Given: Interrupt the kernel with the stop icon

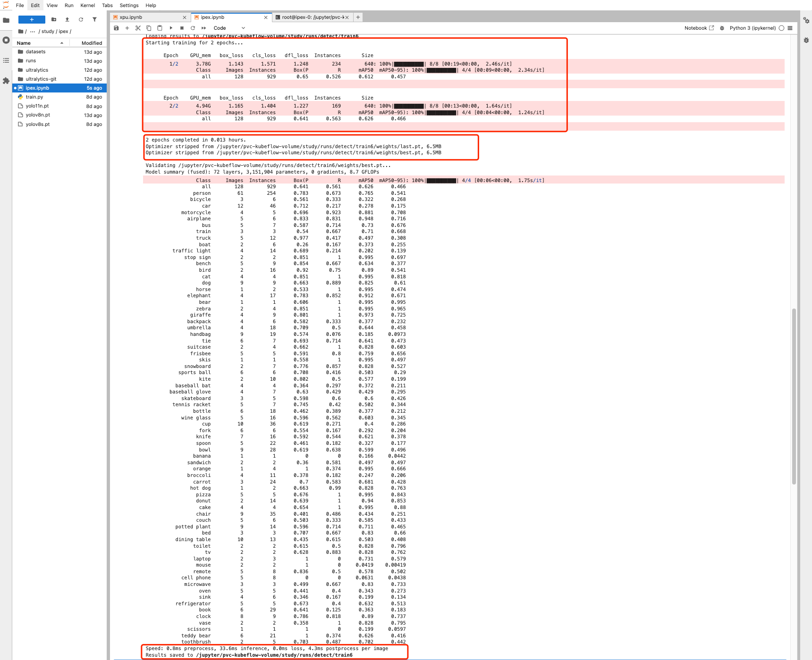Looking at the screenshot, I should pyautogui.click(x=182, y=28).
